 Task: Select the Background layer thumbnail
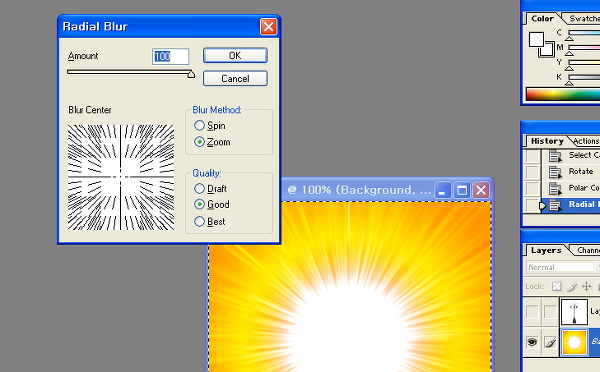574,342
